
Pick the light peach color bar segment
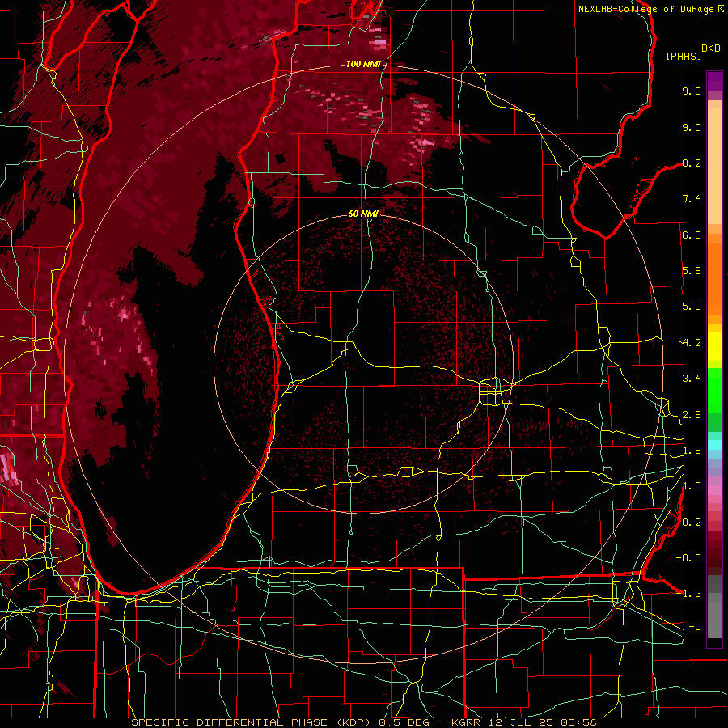click(x=714, y=167)
